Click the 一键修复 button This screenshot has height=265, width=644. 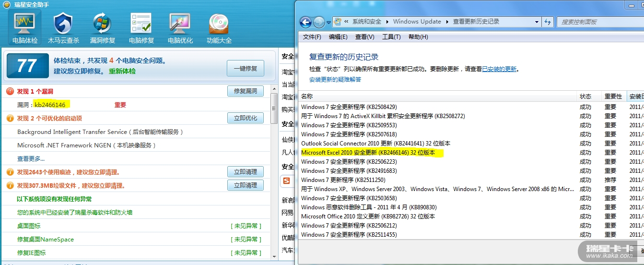pos(246,68)
